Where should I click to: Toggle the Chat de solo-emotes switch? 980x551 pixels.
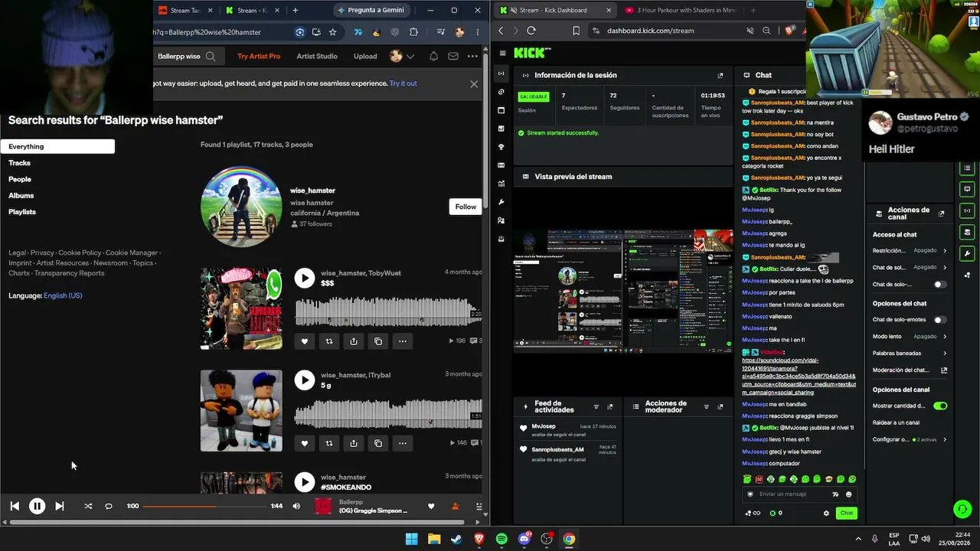tap(940, 320)
